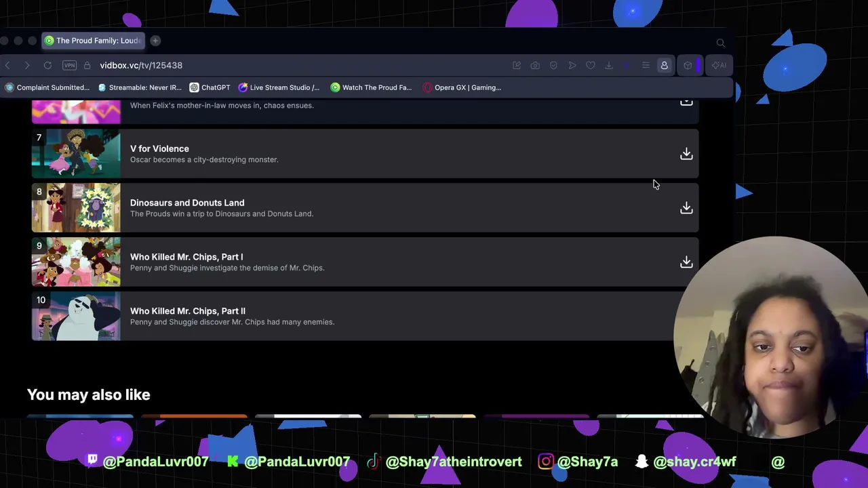Click the vidbox.vc address bar
Screen dimensions: 868x488
point(141,65)
